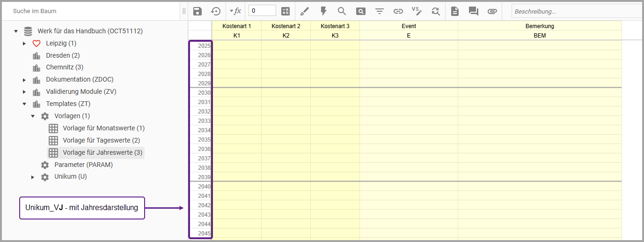
Task: Click the Beschreibung description field
Action: [576, 11]
